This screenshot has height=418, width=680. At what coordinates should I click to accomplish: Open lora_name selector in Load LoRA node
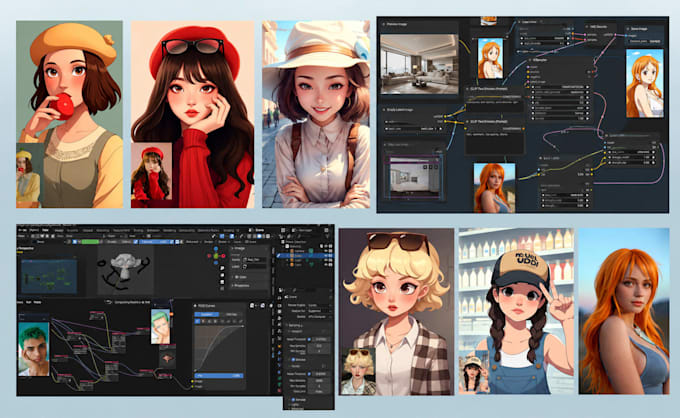tap(632, 152)
